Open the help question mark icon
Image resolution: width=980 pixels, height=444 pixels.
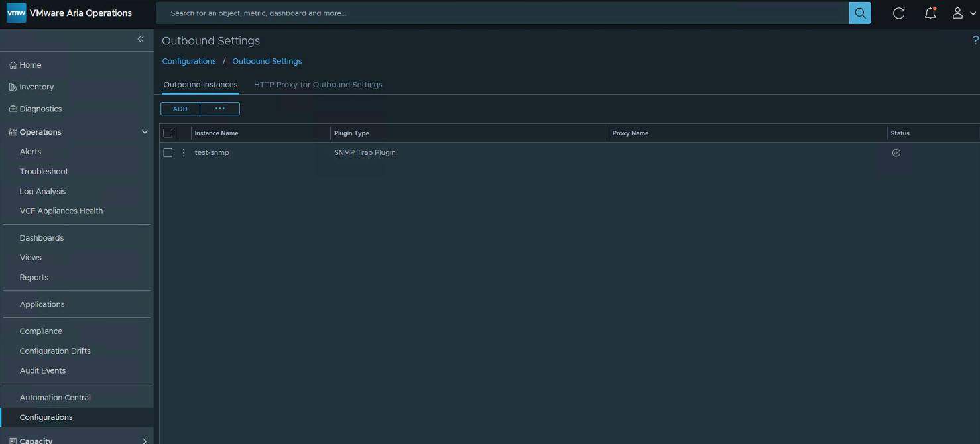coord(975,40)
